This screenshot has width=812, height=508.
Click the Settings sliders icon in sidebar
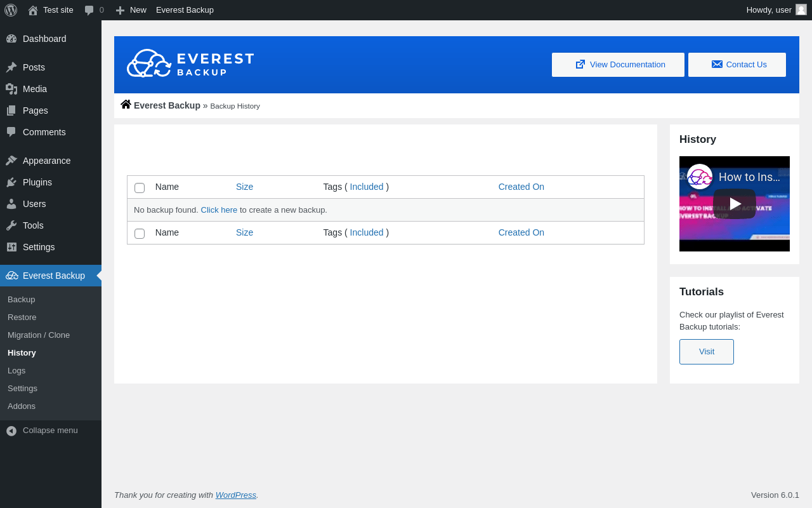click(11, 247)
